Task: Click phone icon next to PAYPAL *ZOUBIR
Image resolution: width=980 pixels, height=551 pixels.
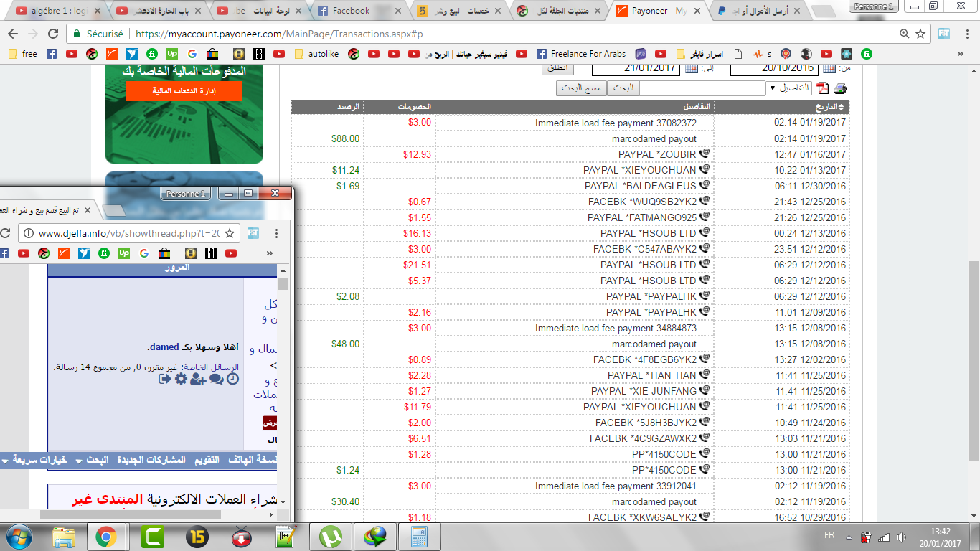Action: (705, 154)
